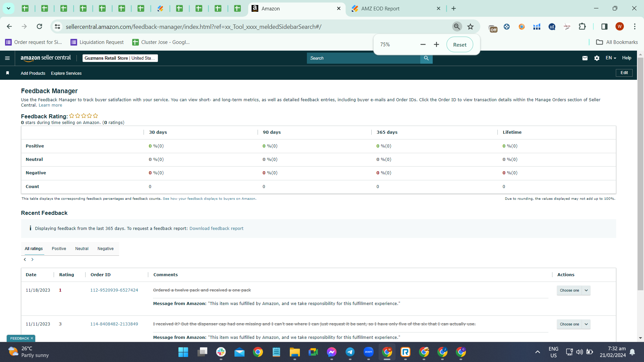
Task: Open site information icon in address bar
Action: [x=57, y=26]
